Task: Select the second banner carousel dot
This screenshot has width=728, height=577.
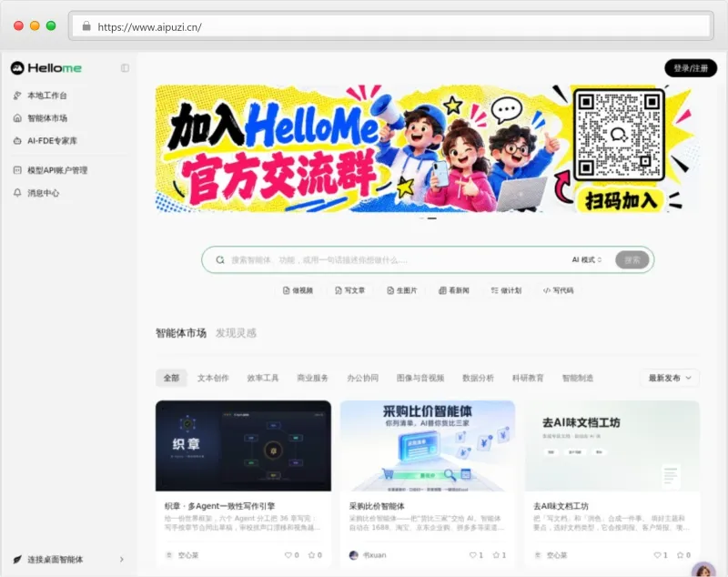Action: pos(432,218)
